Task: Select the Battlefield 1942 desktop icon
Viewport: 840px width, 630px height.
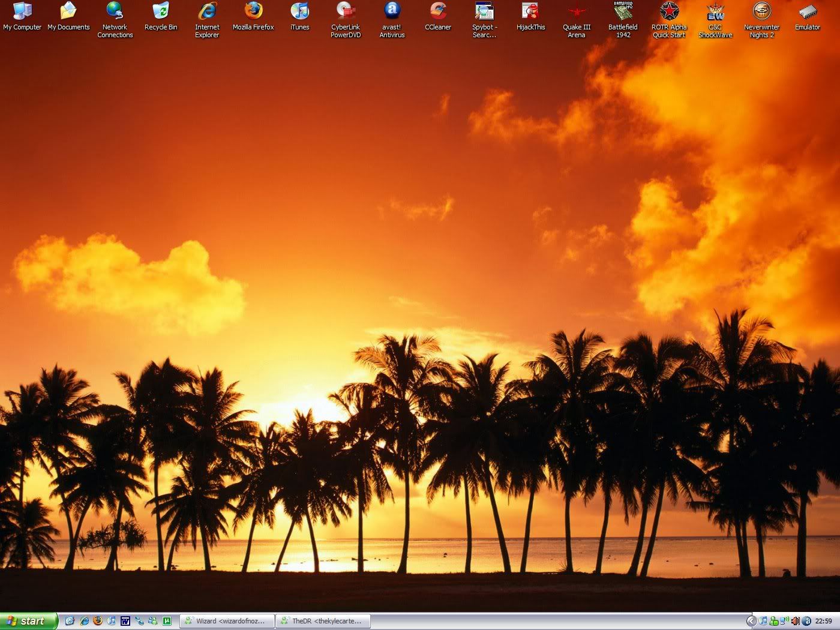Action: pos(623,20)
